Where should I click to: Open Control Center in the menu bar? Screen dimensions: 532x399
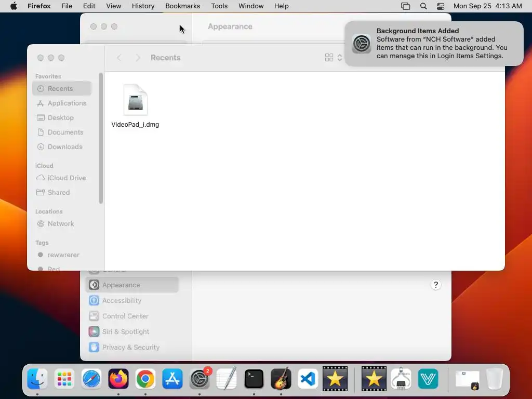click(x=441, y=6)
